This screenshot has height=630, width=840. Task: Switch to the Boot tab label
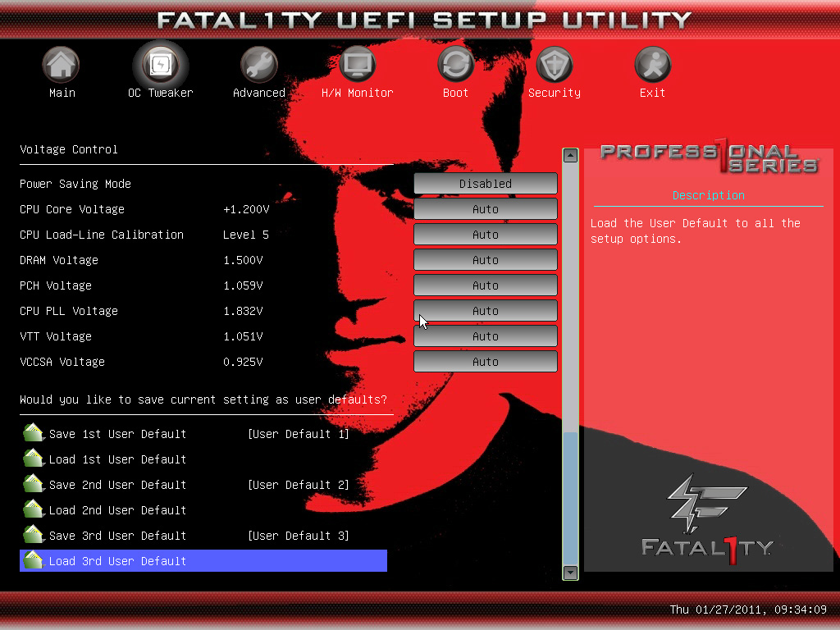455,93
